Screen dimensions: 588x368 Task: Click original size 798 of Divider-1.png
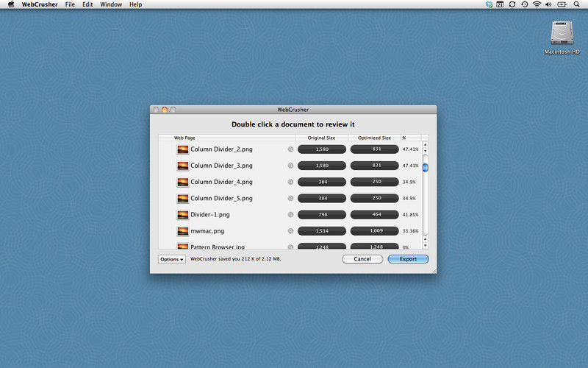coord(322,214)
